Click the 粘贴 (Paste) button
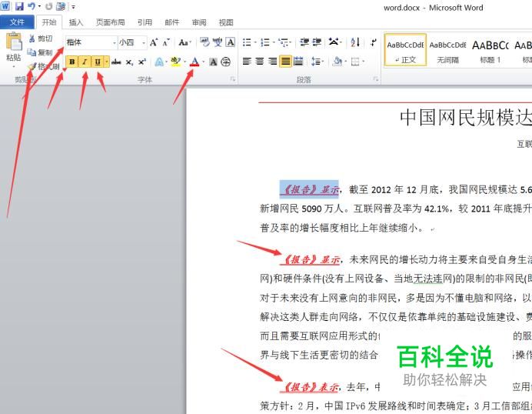This screenshot has height=414, width=532. [x=13, y=48]
